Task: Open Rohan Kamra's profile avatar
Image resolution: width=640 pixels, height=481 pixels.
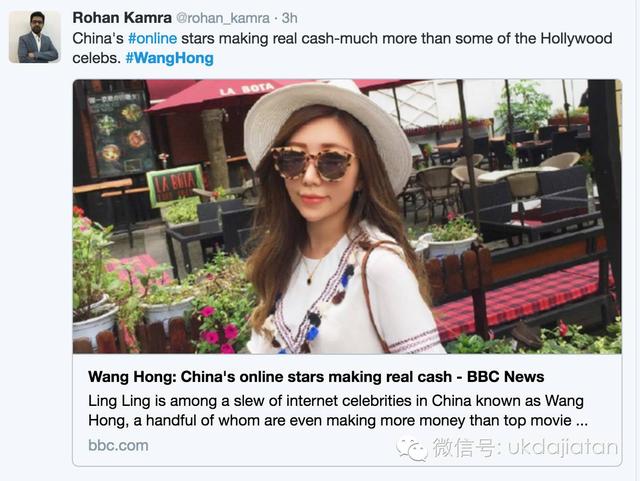Action: (x=35, y=37)
